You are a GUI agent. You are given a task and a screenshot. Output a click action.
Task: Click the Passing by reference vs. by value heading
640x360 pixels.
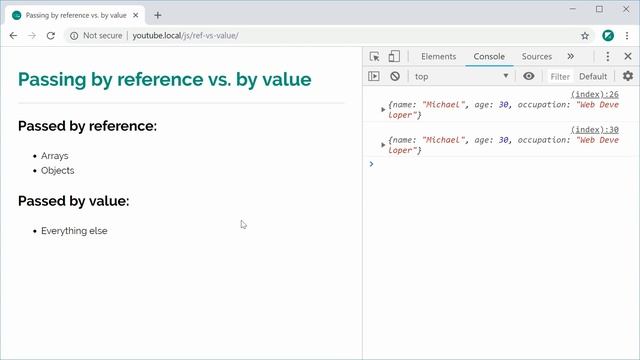[164, 80]
